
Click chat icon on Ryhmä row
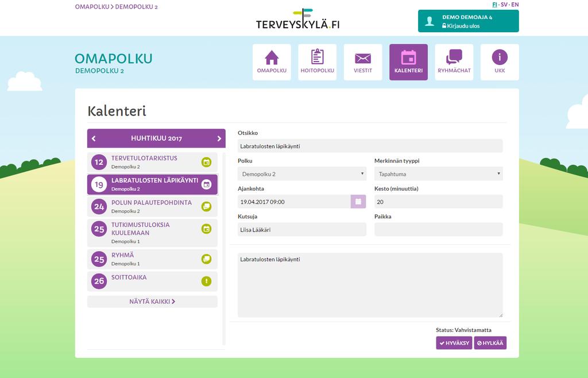click(x=206, y=259)
